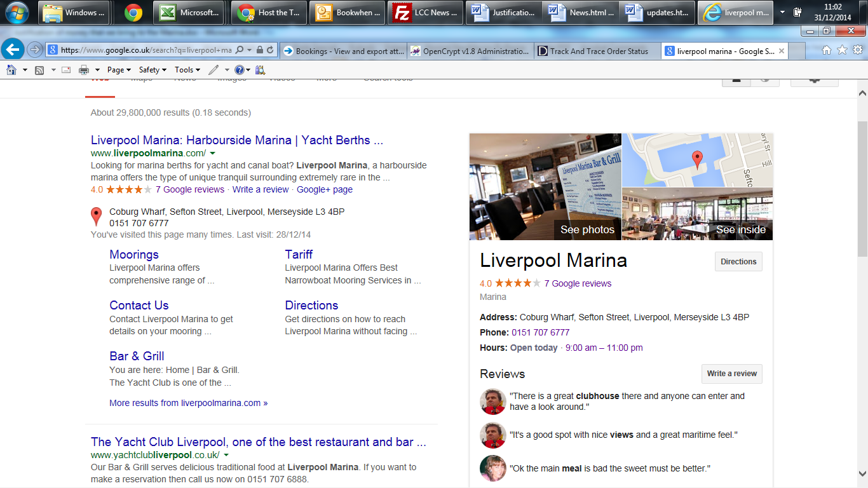868x488 pixels.
Task: Open green arrow next to www.yachtclubliverpool.co.uk
Action: [x=226, y=455]
